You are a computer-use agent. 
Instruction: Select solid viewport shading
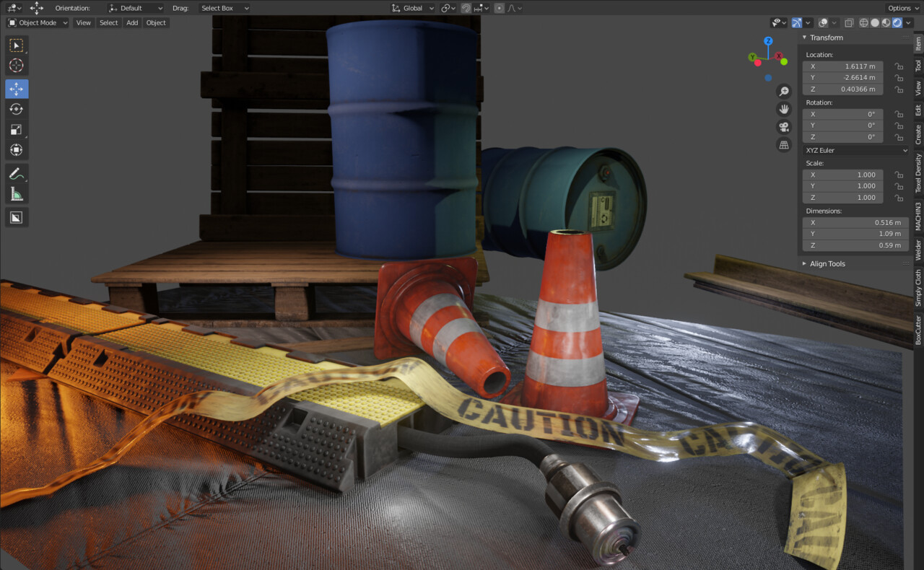click(x=875, y=22)
